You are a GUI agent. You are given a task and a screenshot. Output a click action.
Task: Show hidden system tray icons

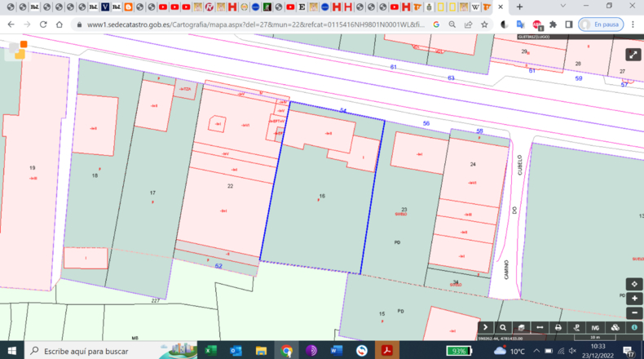click(x=536, y=351)
